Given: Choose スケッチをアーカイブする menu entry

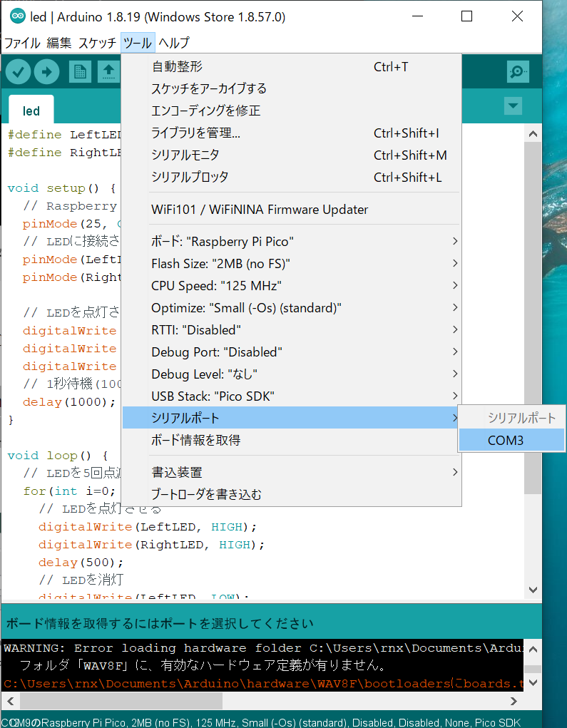Looking at the screenshot, I should [292, 88].
